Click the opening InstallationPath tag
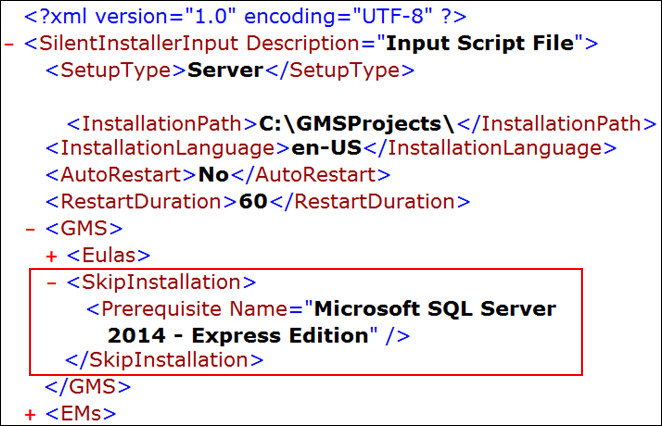The width and height of the screenshot is (662, 426). point(161,124)
